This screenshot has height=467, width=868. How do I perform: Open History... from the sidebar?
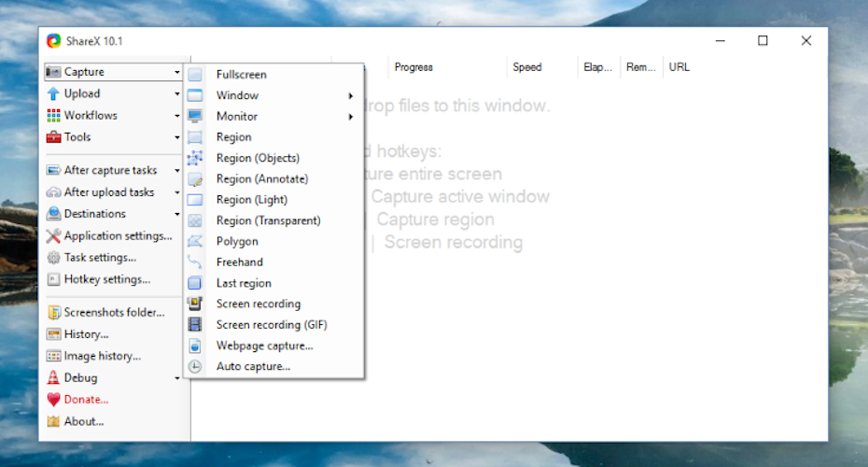pyautogui.click(x=87, y=334)
